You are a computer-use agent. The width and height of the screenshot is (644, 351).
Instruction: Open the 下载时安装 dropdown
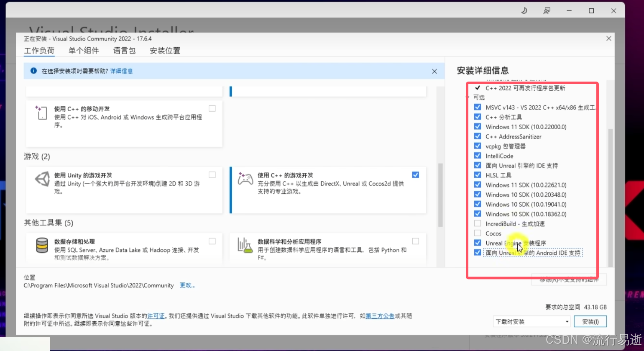click(x=532, y=322)
